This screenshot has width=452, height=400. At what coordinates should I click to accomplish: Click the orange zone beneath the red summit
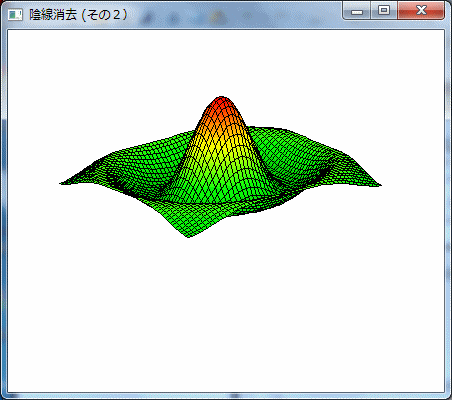point(218,120)
